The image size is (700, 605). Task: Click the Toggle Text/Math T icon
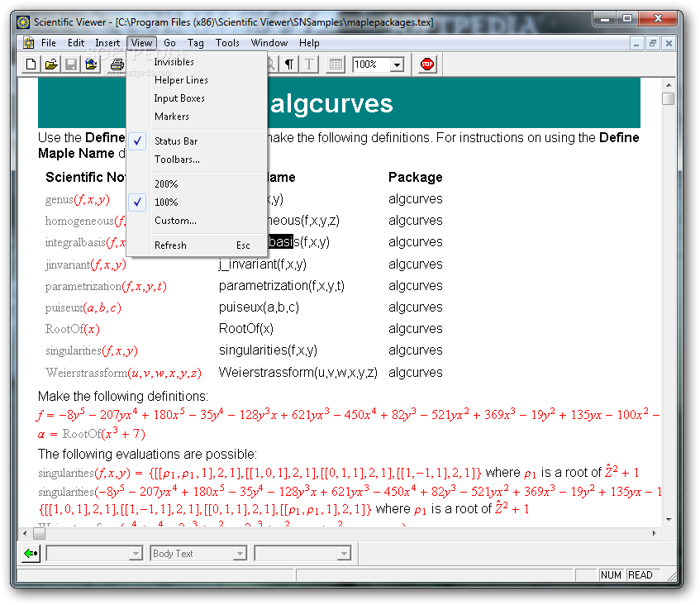click(x=309, y=64)
